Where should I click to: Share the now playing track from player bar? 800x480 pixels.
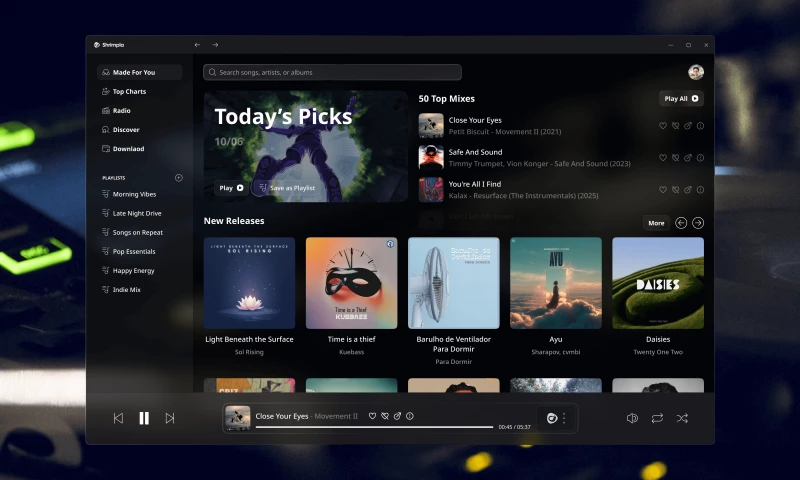pyautogui.click(x=397, y=416)
